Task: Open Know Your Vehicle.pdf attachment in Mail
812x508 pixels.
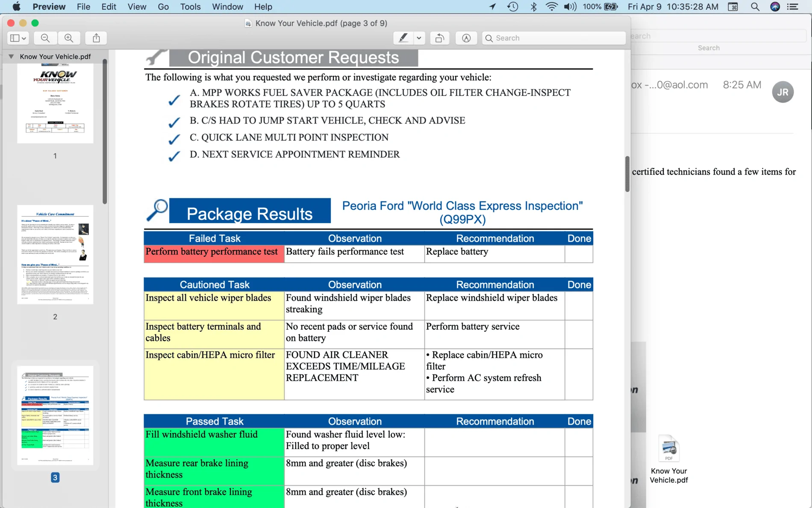Action: click(x=669, y=459)
